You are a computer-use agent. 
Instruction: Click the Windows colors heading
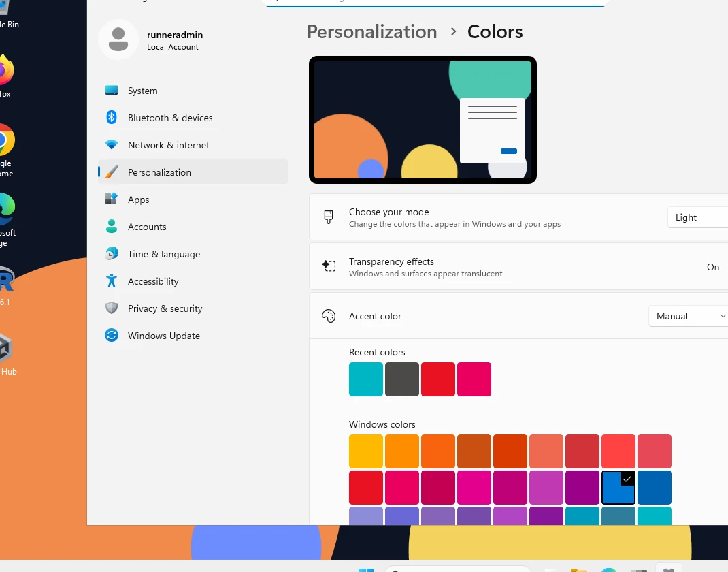382,424
